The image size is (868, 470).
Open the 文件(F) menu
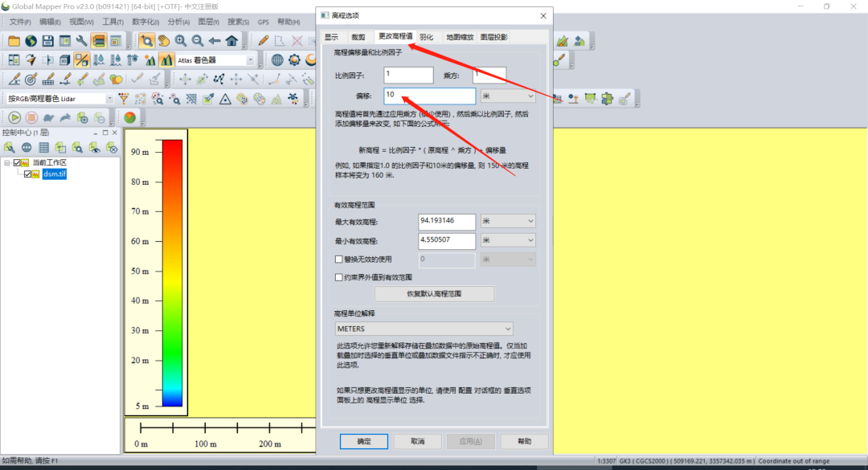pyautogui.click(x=20, y=22)
